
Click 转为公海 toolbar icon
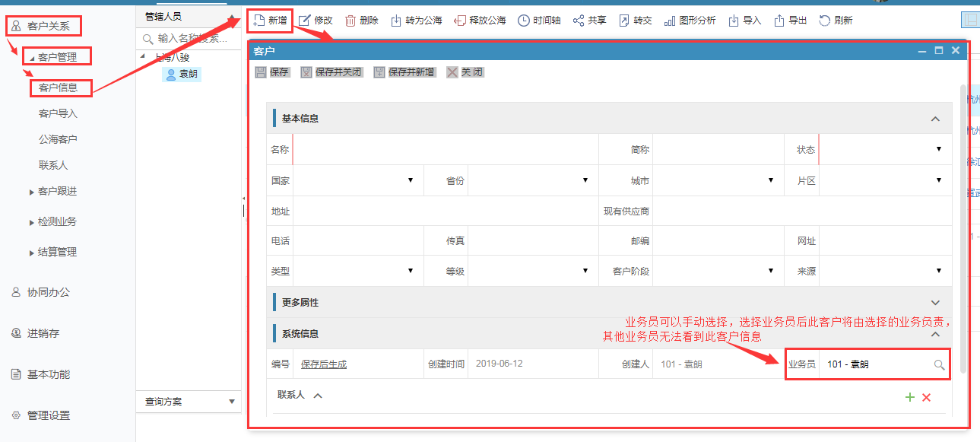pyautogui.click(x=396, y=21)
